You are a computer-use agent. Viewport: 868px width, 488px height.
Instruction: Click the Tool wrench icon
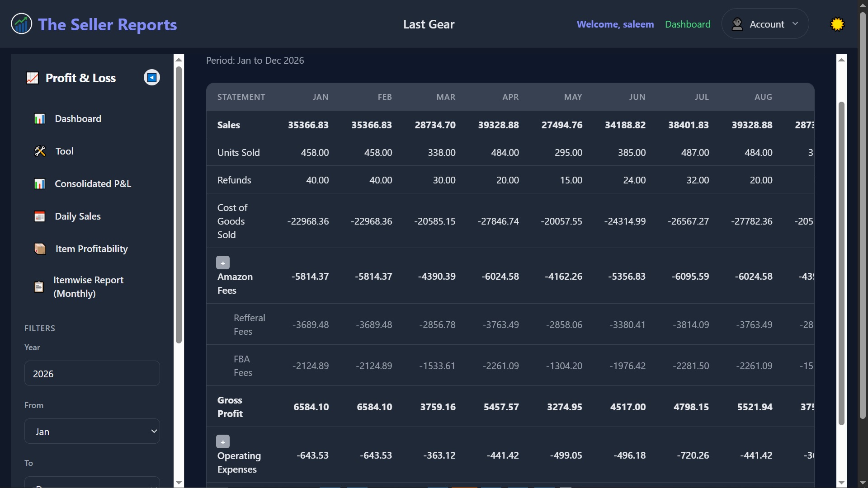[x=40, y=151]
